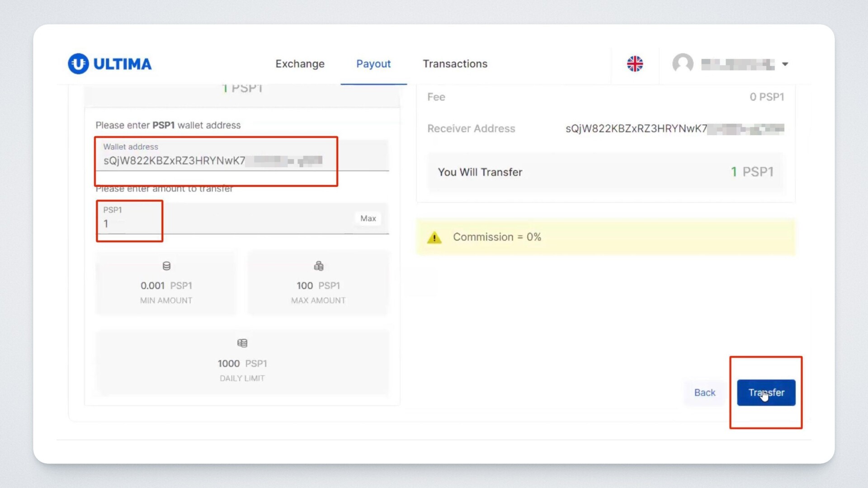Expand the account dropdown arrow
Viewport: 868px width, 488px height.
pos(785,64)
